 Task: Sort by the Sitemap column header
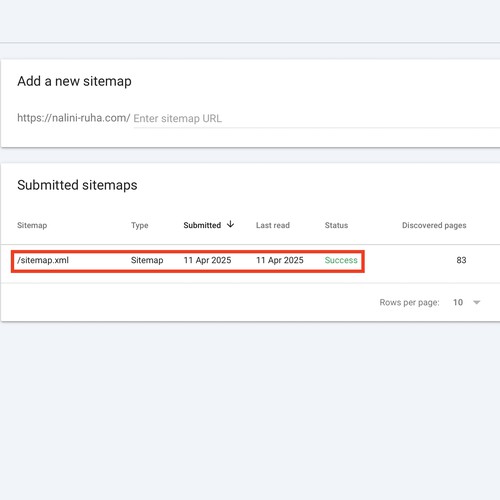(32, 225)
